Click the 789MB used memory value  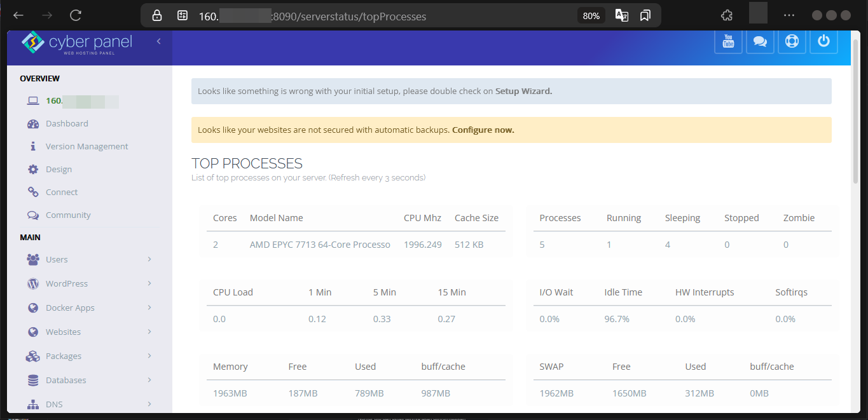(x=369, y=394)
